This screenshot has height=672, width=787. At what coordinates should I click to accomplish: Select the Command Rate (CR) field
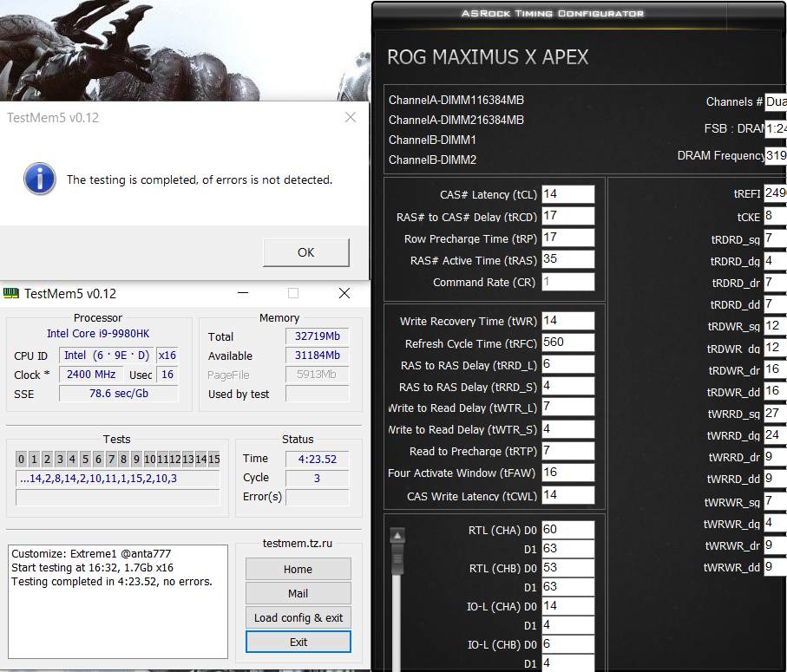pos(568,282)
